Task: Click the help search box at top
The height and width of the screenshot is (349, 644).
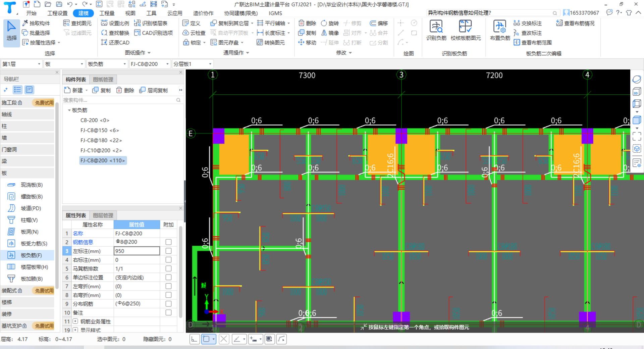Action: click(x=493, y=13)
